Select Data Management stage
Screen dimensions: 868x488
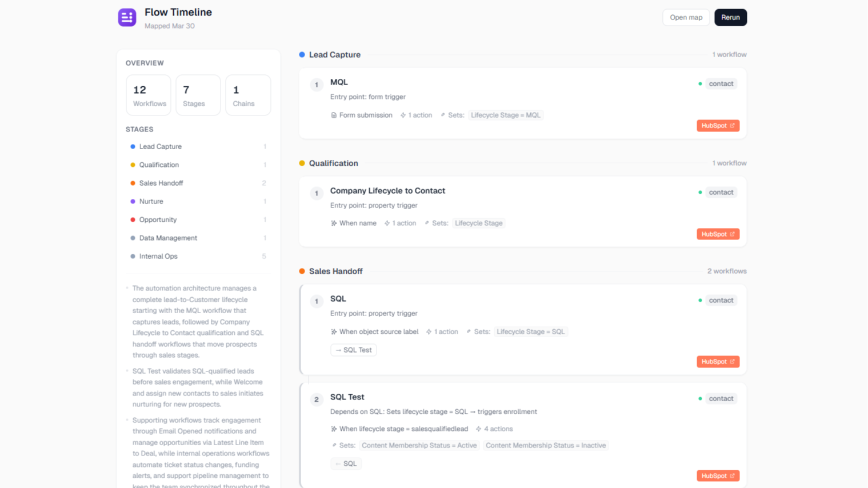click(x=168, y=238)
